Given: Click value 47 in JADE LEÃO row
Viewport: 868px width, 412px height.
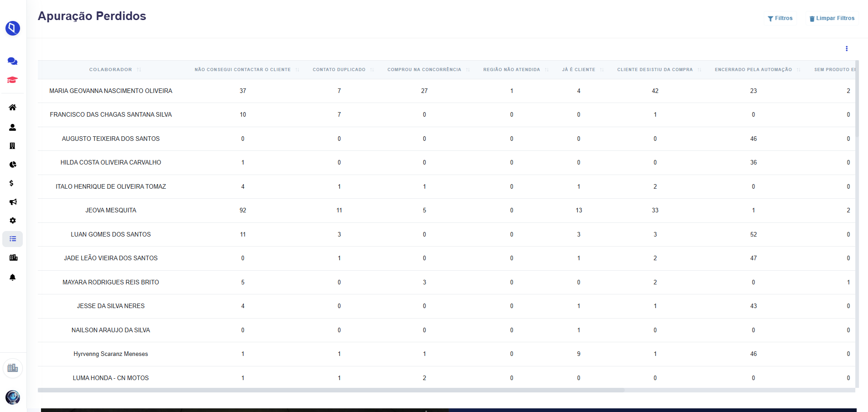Looking at the screenshot, I should click(x=754, y=258).
